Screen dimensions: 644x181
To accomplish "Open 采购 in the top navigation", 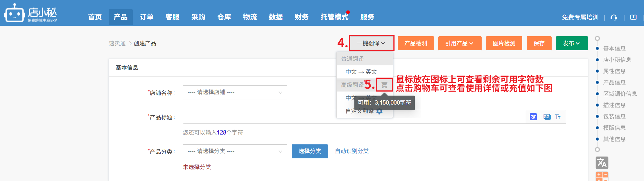I will pyautogui.click(x=198, y=17).
